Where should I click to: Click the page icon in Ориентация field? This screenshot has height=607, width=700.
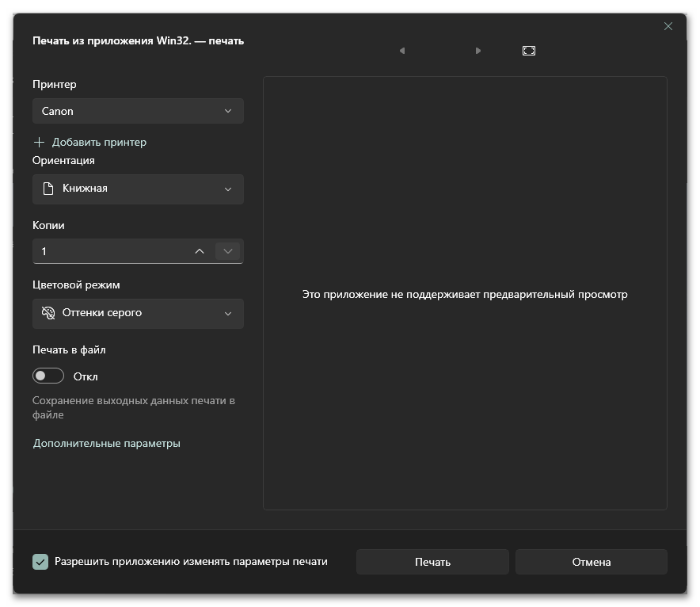pyautogui.click(x=48, y=189)
